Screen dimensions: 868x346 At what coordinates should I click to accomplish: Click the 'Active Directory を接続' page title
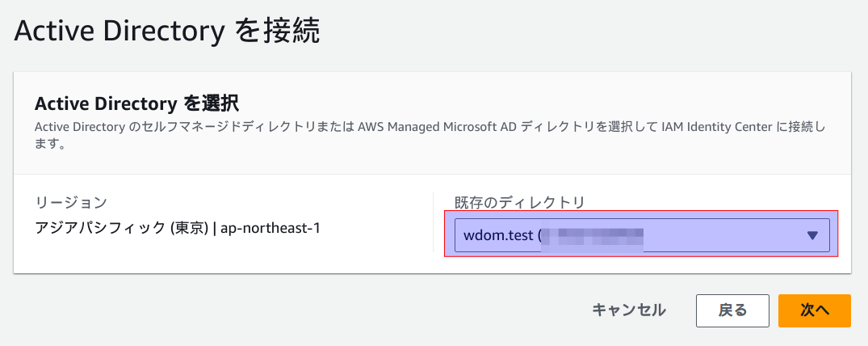click(167, 31)
